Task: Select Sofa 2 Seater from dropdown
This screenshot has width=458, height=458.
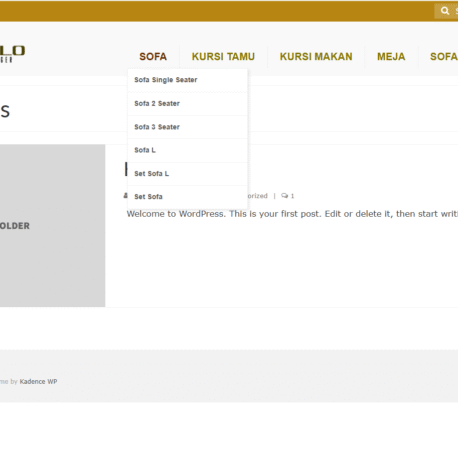Action: 188,104
